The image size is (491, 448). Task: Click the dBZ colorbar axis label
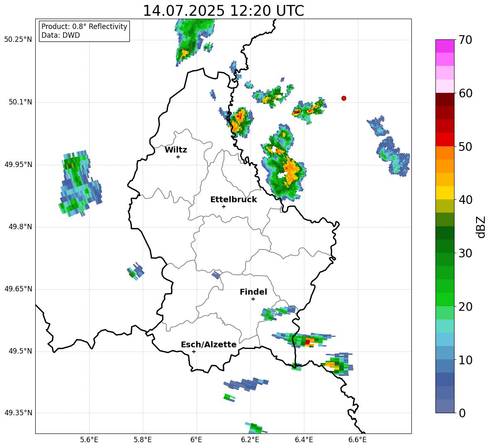[481, 227]
